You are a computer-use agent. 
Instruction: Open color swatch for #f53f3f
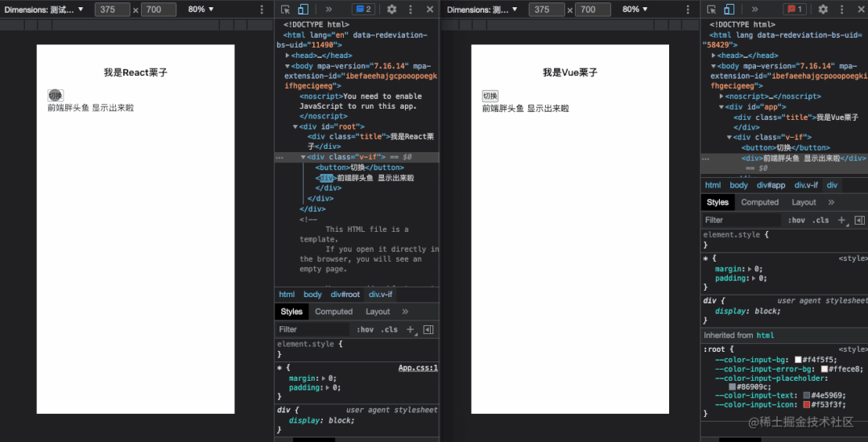807,404
